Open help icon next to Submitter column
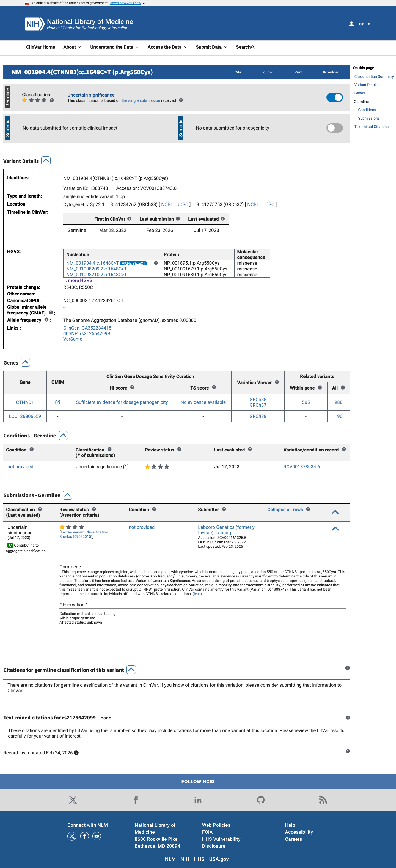The height and width of the screenshot is (868, 396). pos(224,509)
